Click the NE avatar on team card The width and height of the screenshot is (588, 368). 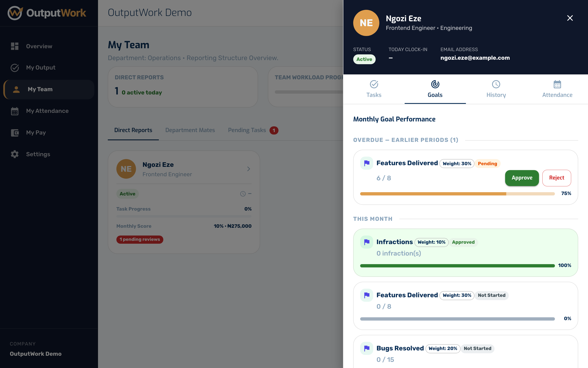pos(126,169)
